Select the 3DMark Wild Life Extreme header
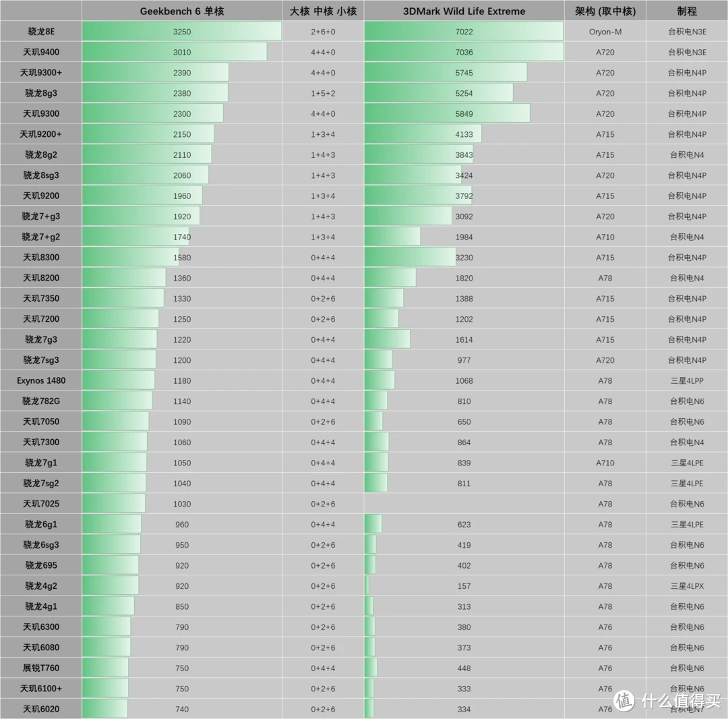Screen dimensions: 728x719 tap(464, 11)
